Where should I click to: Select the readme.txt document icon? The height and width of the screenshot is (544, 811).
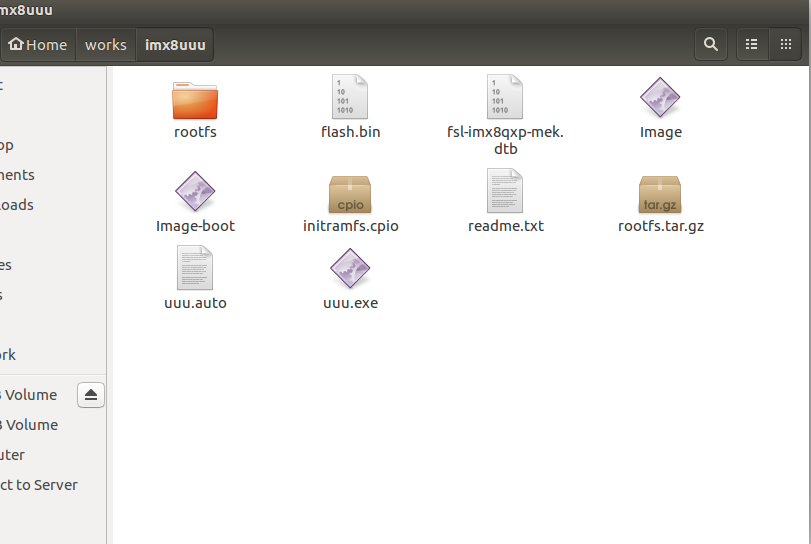click(x=505, y=191)
